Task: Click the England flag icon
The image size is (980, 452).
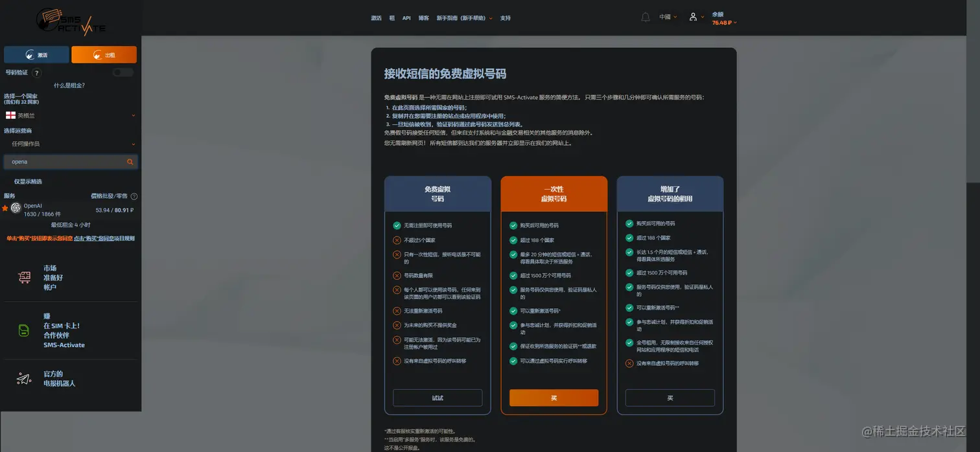Action: pyautogui.click(x=10, y=115)
